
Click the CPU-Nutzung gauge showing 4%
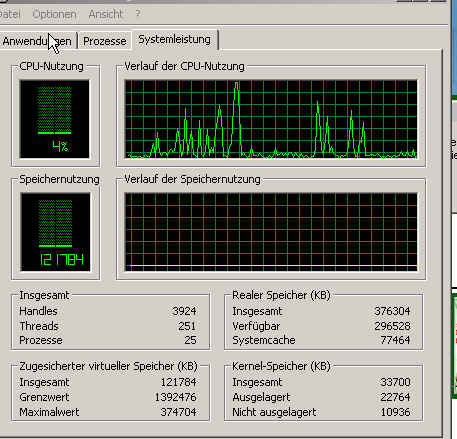(x=55, y=119)
